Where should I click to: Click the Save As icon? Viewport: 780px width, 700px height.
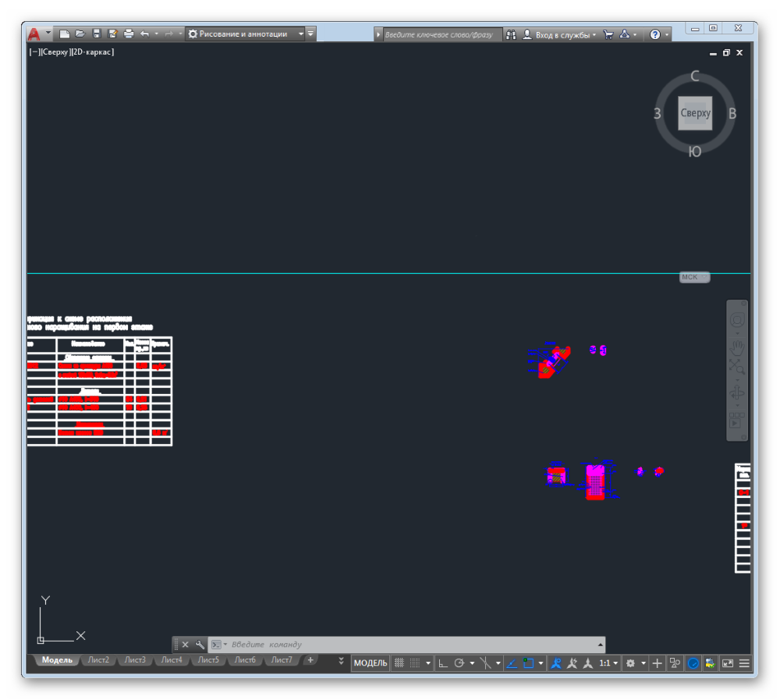point(112,34)
